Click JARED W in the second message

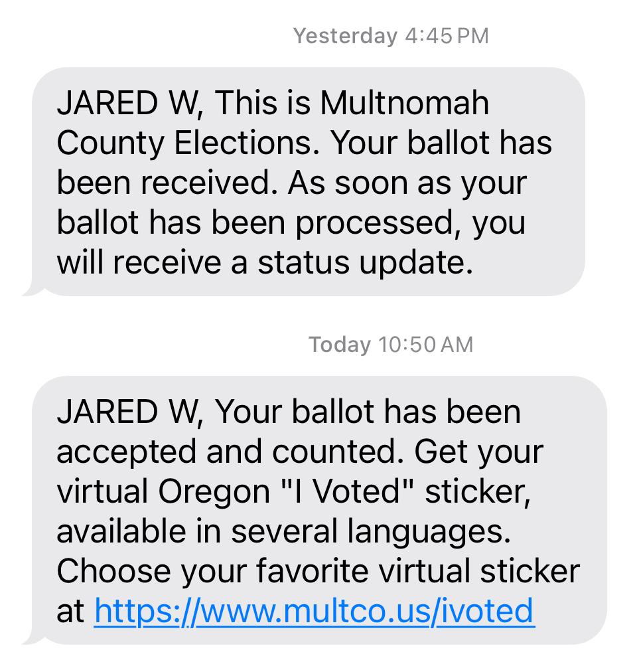pos(129,412)
